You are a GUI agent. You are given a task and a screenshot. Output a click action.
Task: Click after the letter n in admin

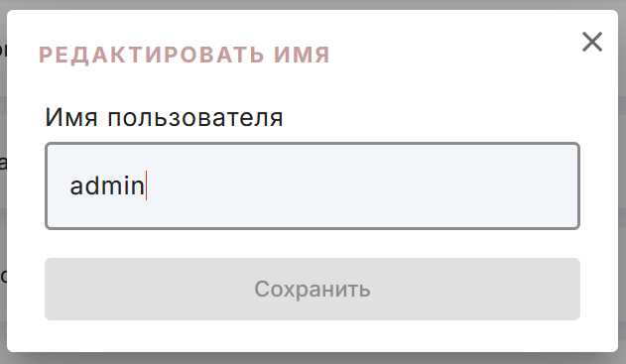(x=146, y=186)
